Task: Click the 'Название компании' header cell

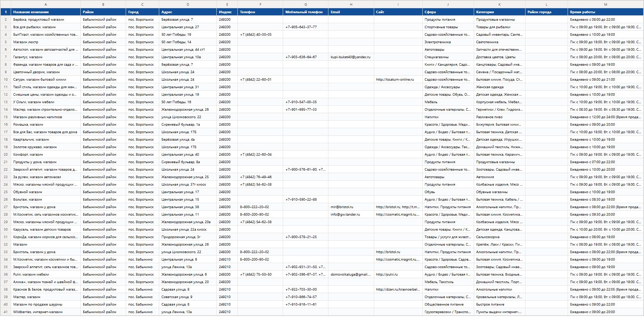Action: point(46,12)
